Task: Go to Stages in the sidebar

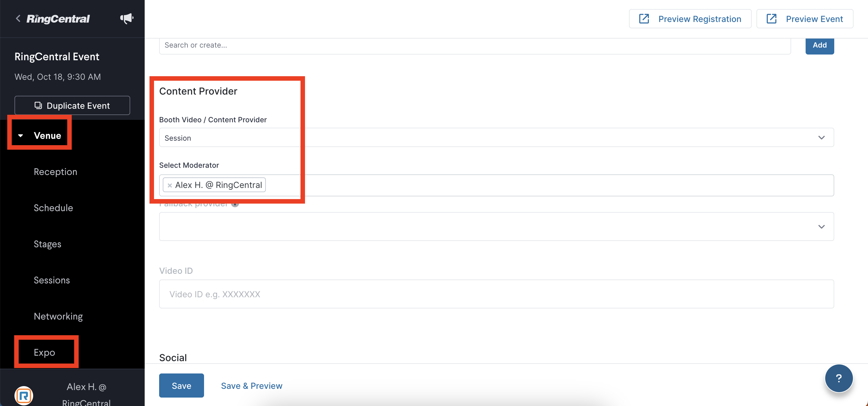Action: coord(48,244)
